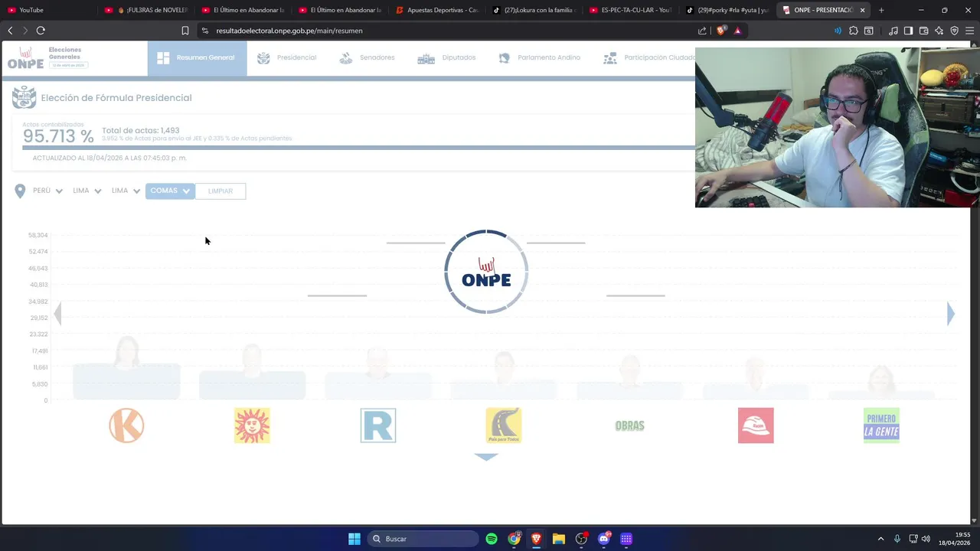The image size is (980, 551).
Task: Open the music note media control icon
Action: click(893, 31)
